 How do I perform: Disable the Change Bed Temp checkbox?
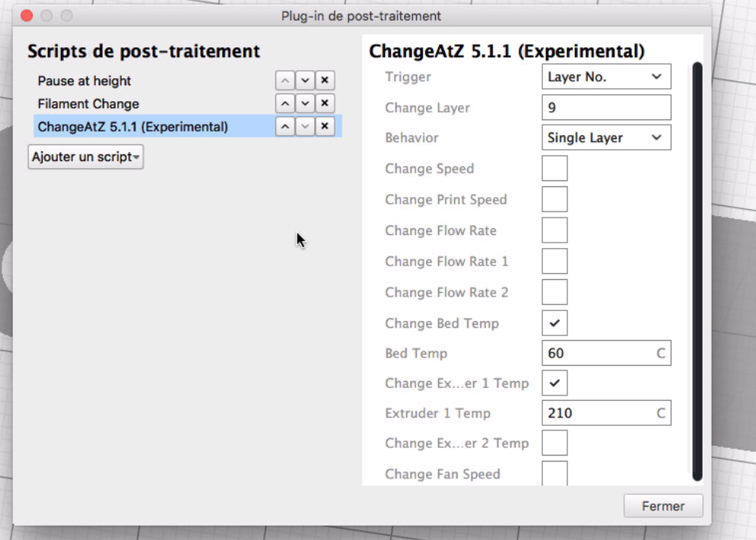(554, 323)
